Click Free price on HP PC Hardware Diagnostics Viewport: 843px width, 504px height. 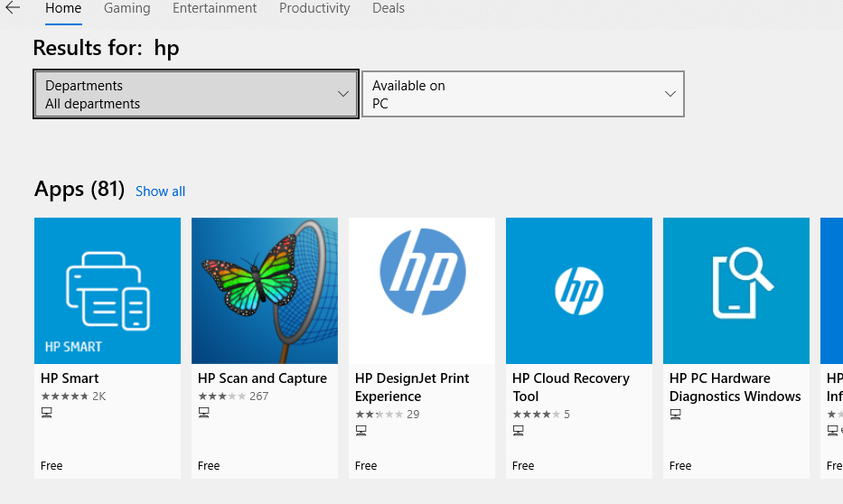coord(680,466)
